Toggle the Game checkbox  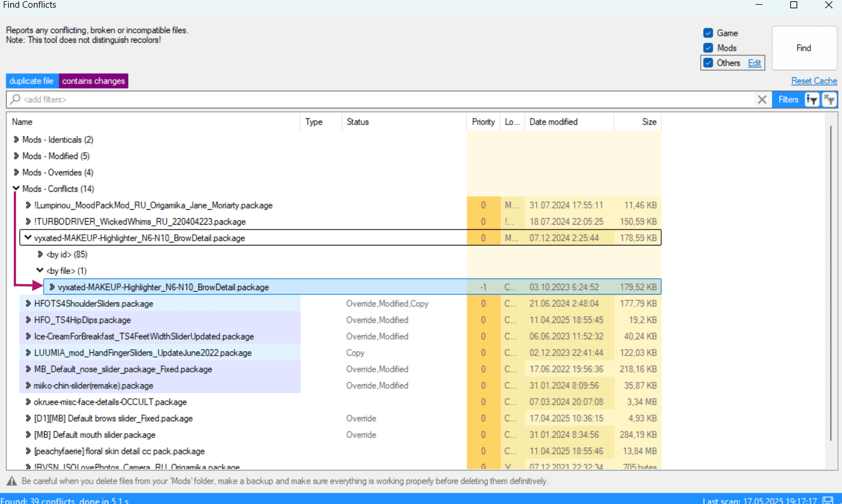point(708,33)
